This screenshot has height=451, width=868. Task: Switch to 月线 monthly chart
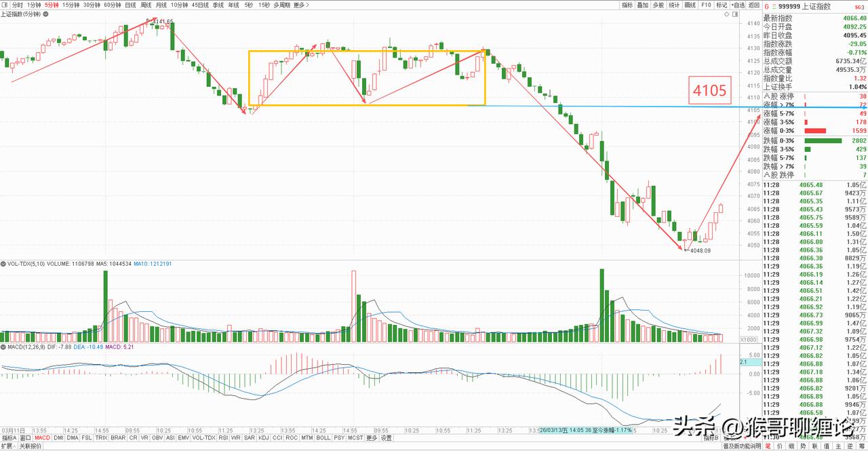[x=161, y=5]
